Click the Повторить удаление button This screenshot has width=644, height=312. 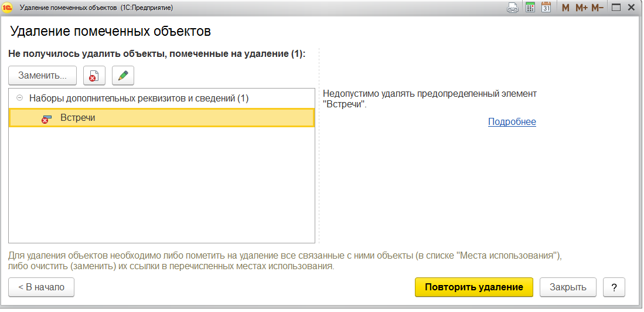tap(474, 287)
